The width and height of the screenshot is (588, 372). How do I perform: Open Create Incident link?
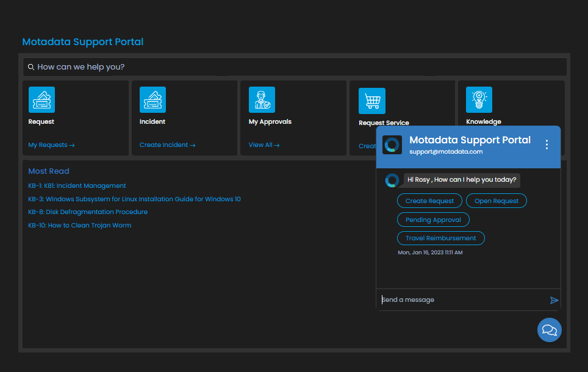(x=167, y=145)
